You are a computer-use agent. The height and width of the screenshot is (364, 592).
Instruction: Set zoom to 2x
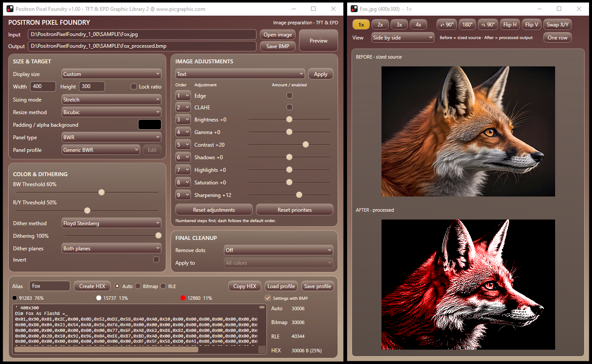380,25
